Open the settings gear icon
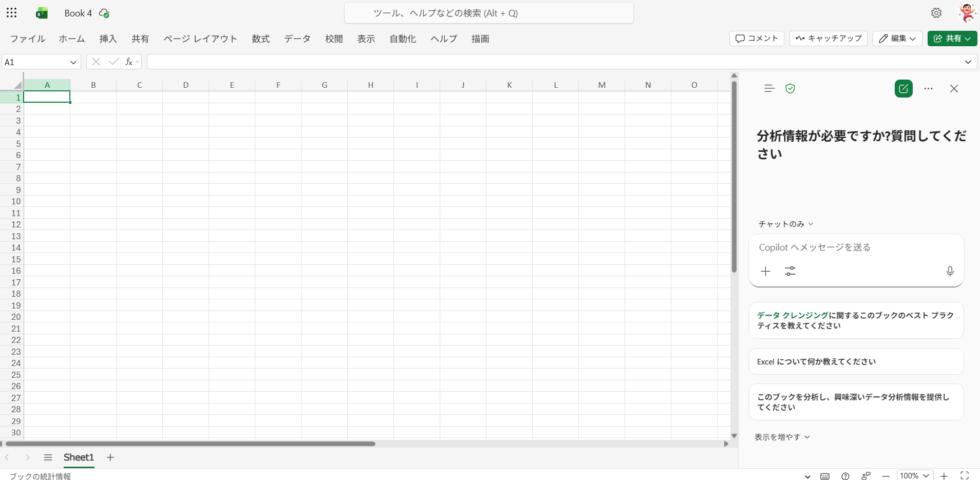 [936, 13]
